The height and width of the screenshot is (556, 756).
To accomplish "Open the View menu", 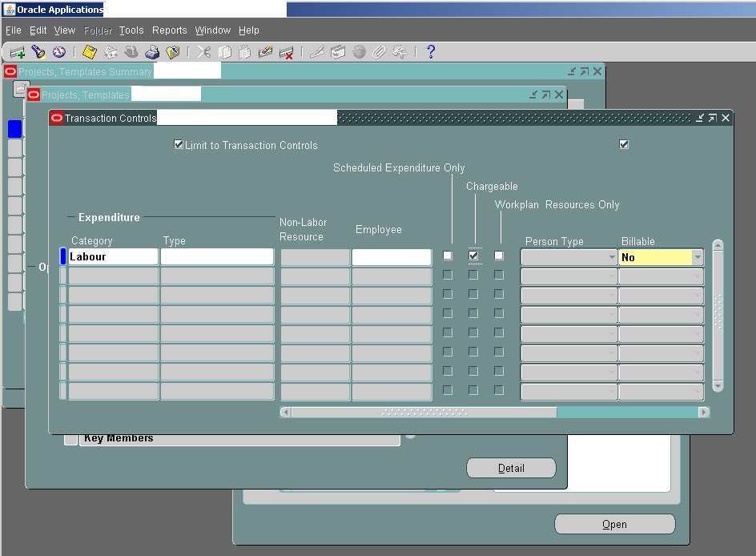I will pyautogui.click(x=65, y=30).
